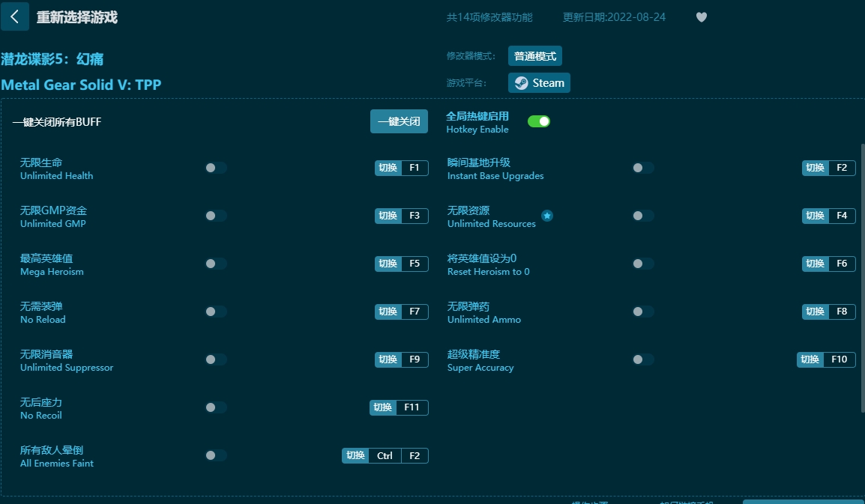This screenshot has height=504, width=865.
Task: Turn on Unlimited Ammo toggle
Action: coord(642,312)
